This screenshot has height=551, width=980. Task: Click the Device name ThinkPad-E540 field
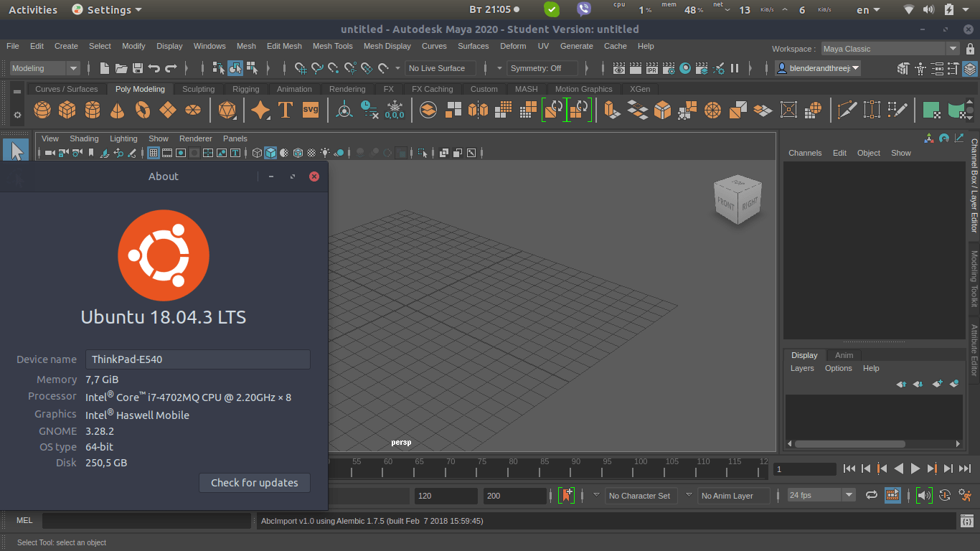198,359
